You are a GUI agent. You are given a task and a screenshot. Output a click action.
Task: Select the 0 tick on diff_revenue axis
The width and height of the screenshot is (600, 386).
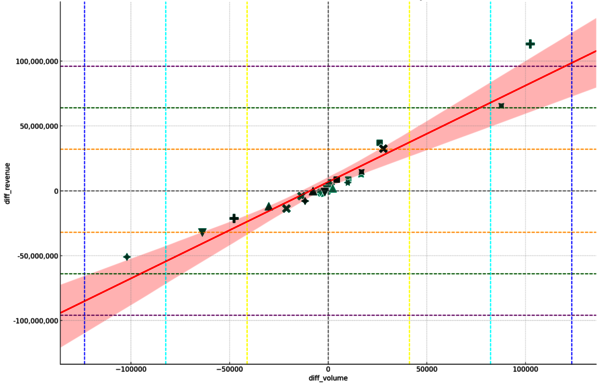coord(56,191)
